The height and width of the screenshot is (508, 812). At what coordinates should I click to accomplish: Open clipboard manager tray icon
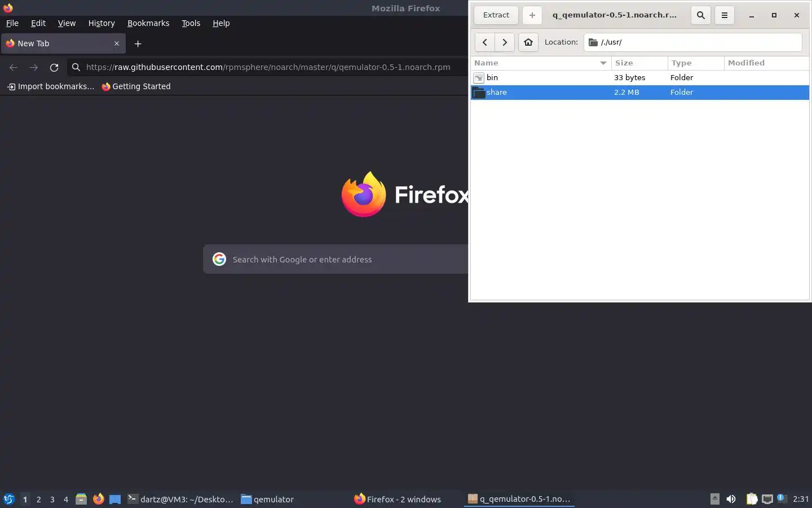(752, 499)
